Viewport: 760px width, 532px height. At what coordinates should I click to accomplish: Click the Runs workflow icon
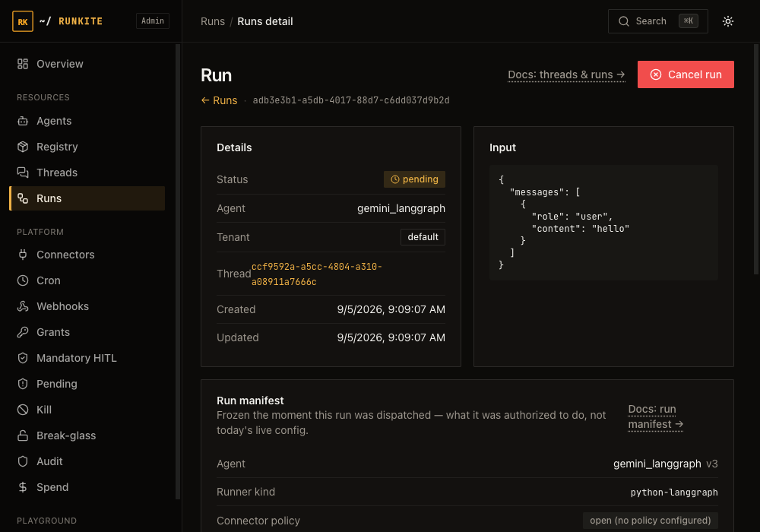[23, 198]
